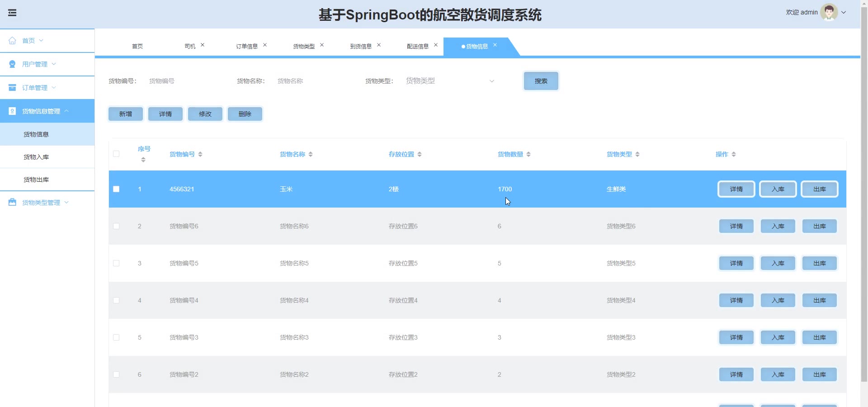
Task: Click the 存放位置4 cell
Action: 403,300
